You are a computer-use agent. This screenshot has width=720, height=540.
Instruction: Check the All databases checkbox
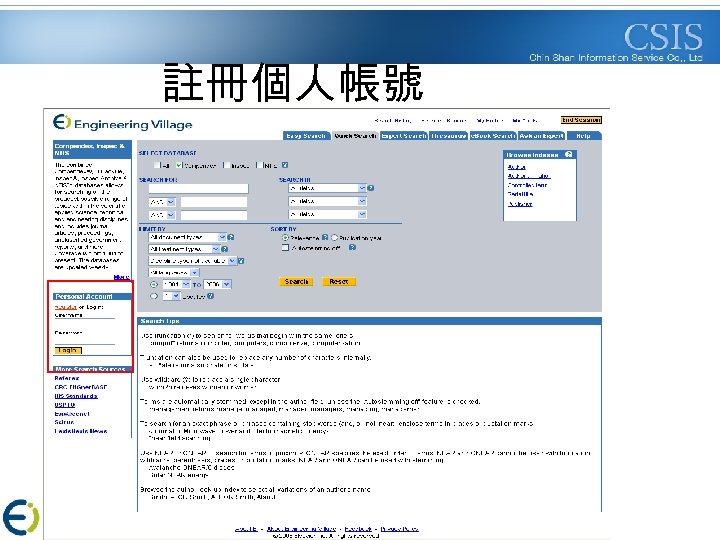point(157,165)
